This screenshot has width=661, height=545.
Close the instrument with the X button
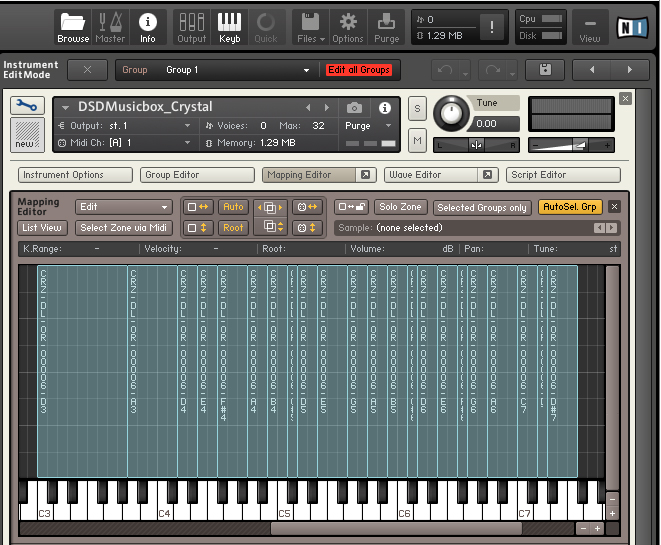625,99
